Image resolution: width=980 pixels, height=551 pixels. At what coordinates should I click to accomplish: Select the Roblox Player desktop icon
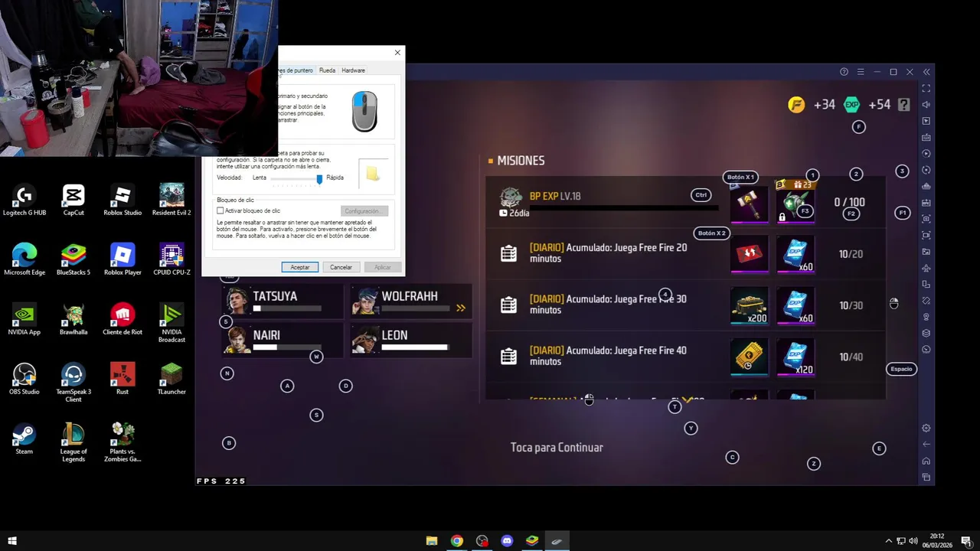pos(122,260)
